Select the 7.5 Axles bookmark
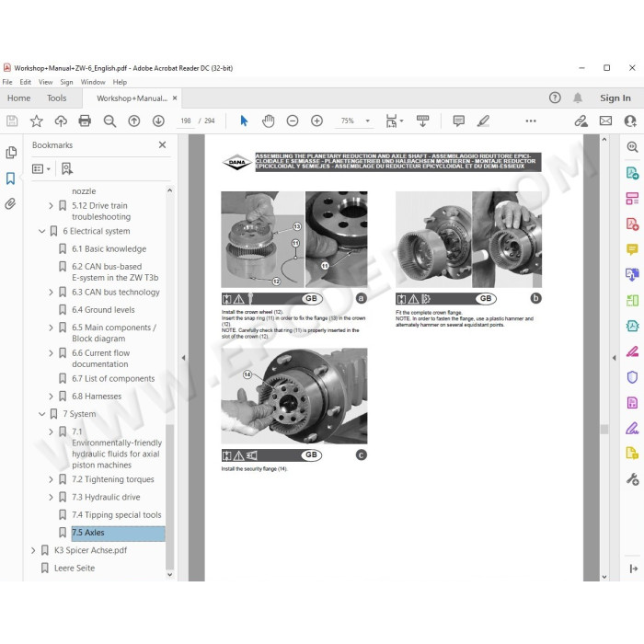644x644 pixels. pyautogui.click(x=118, y=533)
